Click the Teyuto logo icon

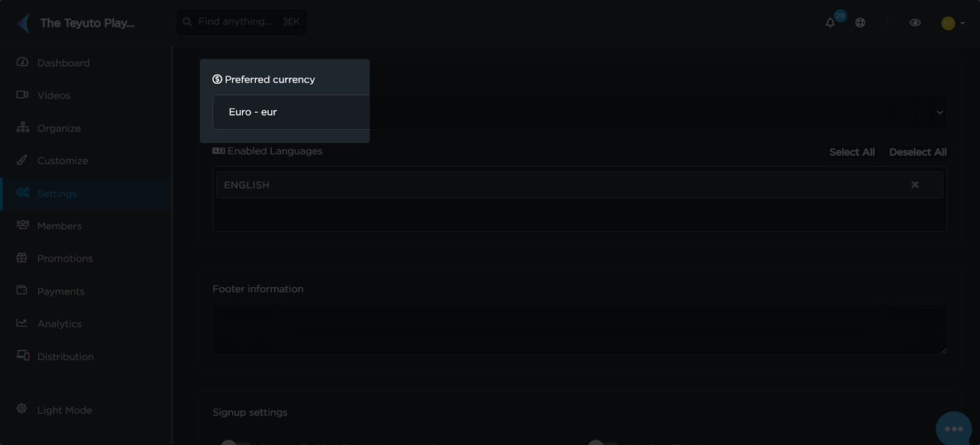tap(23, 23)
